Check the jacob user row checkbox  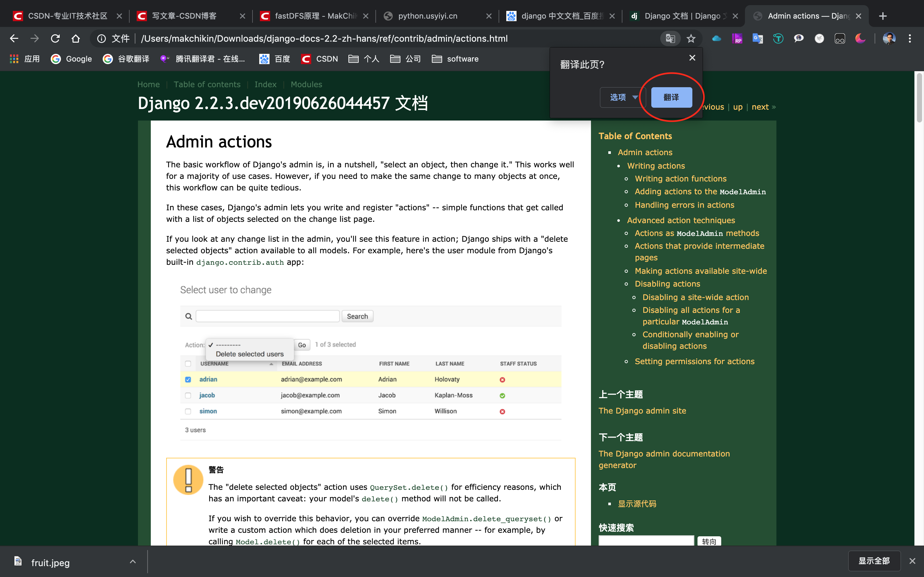point(188,395)
